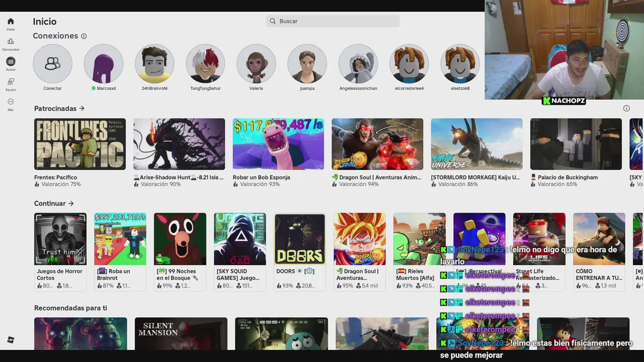Open Roba un Brainrot game card
This screenshot has height=362, width=644.
coord(120,251)
